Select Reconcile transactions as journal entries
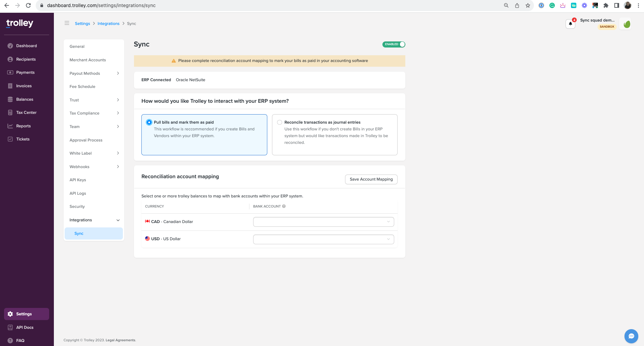 [280, 122]
